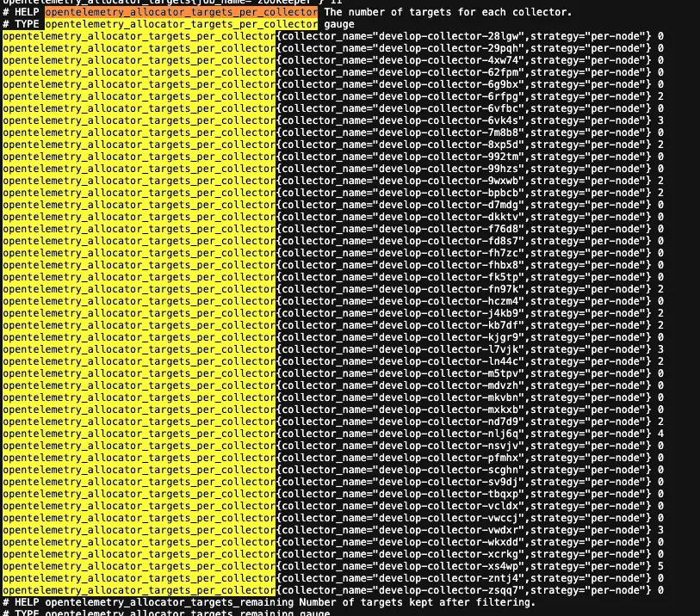The image size is (700, 616).
Task: Click the metric row for develop-collector-99hzs
Action: point(333,169)
